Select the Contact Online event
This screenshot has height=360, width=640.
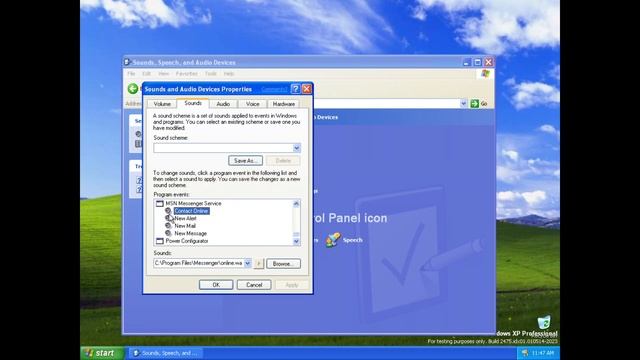191,211
